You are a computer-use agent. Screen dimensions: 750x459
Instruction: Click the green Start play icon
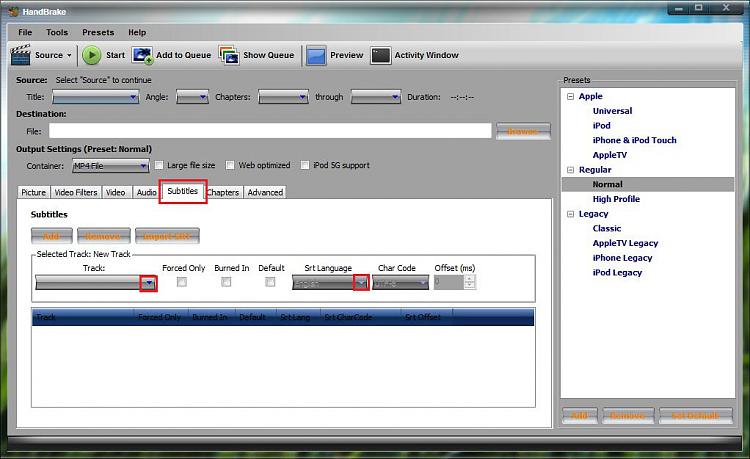point(91,55)
